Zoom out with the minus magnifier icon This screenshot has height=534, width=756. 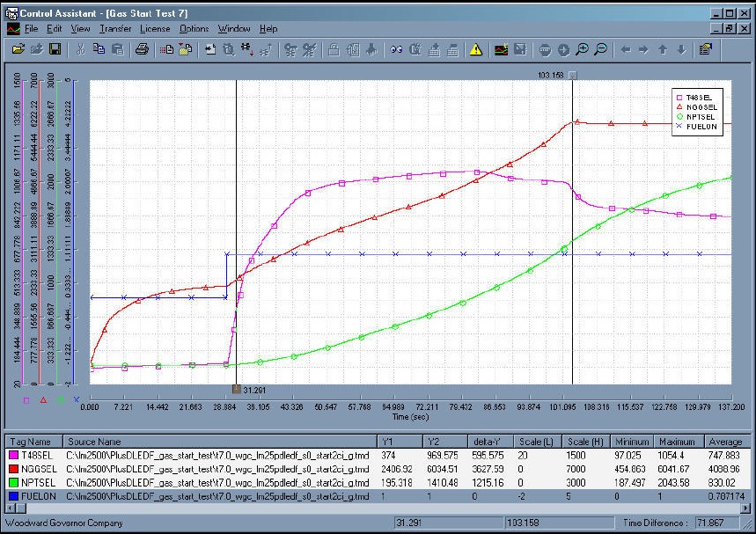[601, 49]
